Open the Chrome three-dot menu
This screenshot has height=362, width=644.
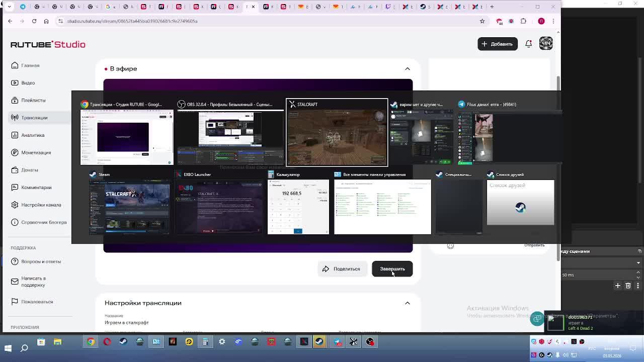pos(553,21)
